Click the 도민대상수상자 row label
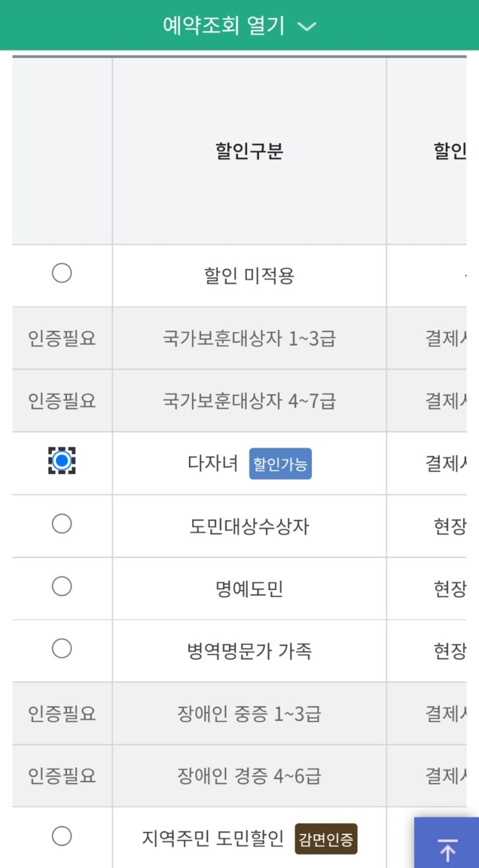 click(x=249, y=526)
